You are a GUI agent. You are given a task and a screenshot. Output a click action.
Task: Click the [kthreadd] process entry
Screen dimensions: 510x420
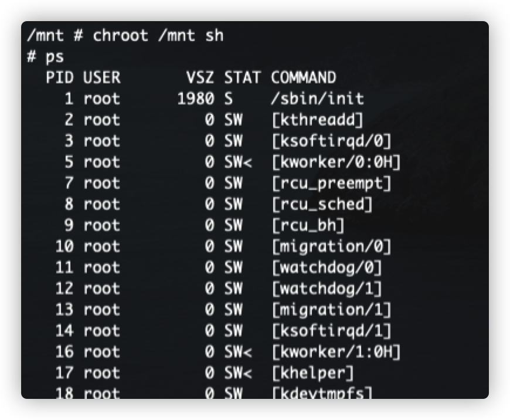318,120
